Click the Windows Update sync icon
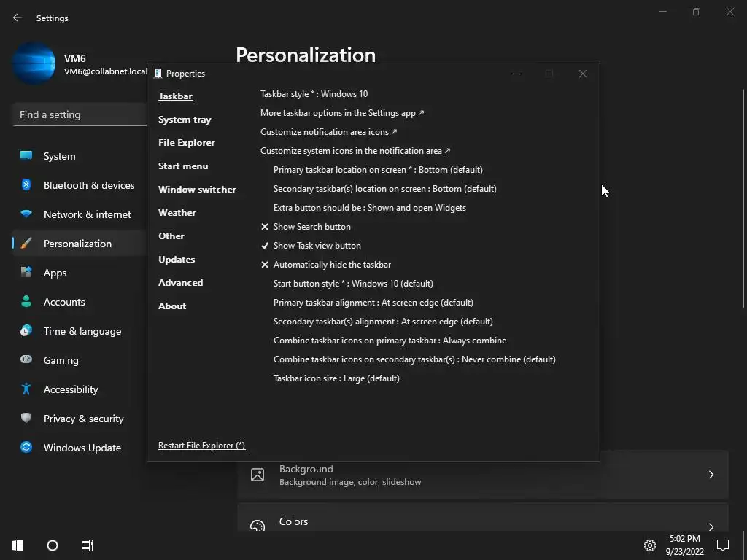This screenshot has height=560, width=747. click(26, 447)
